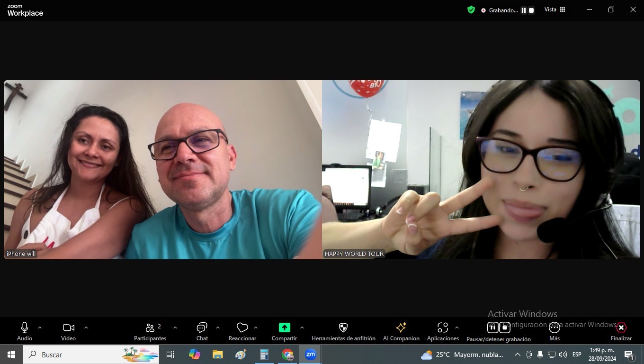Click Finalizar to end meeting
Viewport: 644px width, 364px height.
[x=621, y=331]
